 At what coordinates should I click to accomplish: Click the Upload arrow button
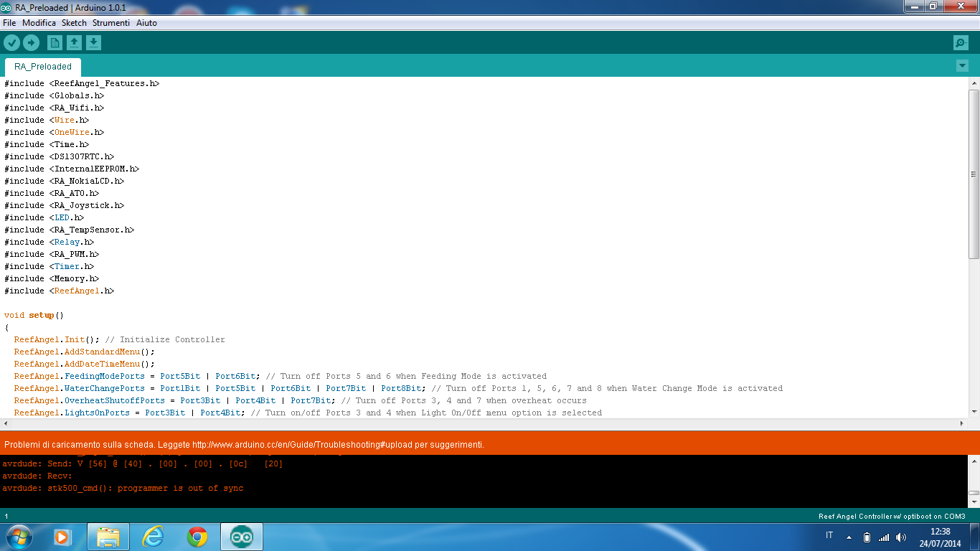pyautogui.click(x=30, y=43)
